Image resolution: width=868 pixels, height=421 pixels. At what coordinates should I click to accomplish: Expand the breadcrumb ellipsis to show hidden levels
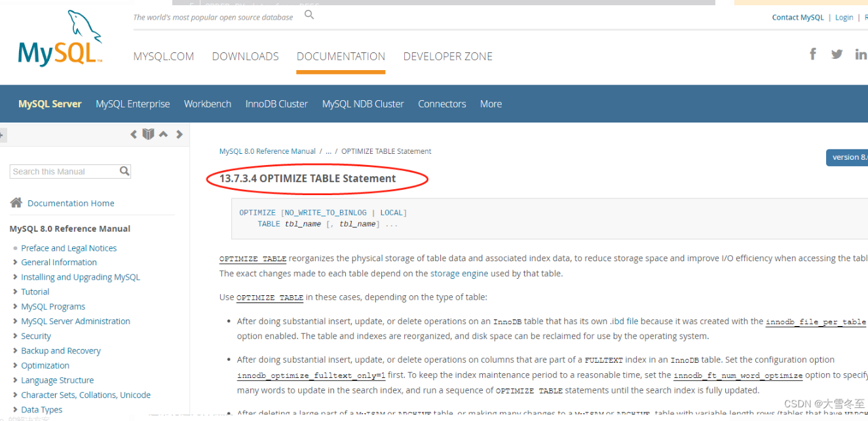pos(328,151)
